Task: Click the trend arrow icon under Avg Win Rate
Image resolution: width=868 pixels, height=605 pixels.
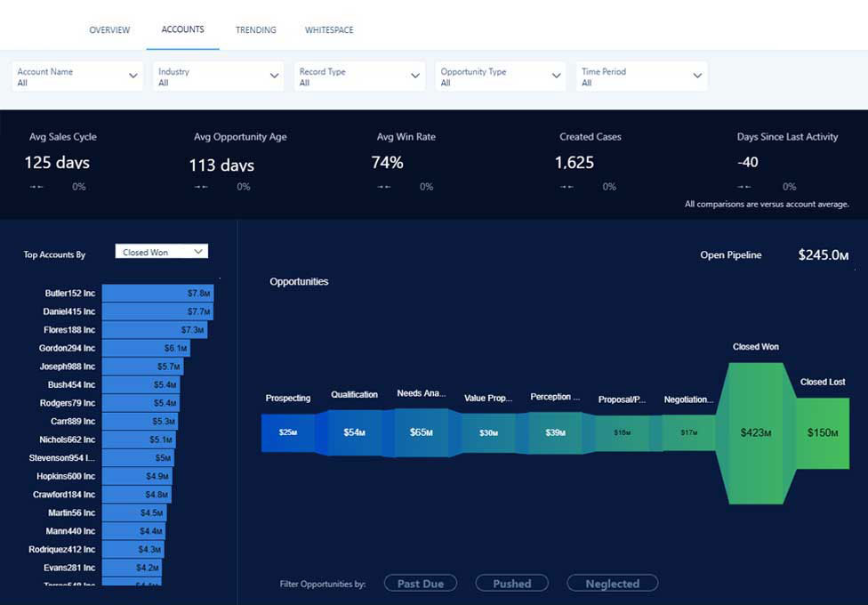Action: click(384, 187)
